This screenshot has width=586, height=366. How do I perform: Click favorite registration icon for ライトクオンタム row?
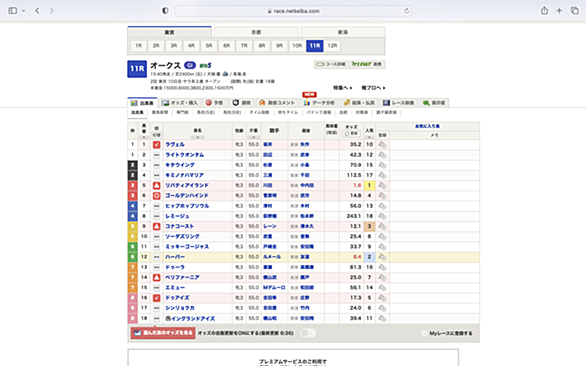(x=382, y=155)
